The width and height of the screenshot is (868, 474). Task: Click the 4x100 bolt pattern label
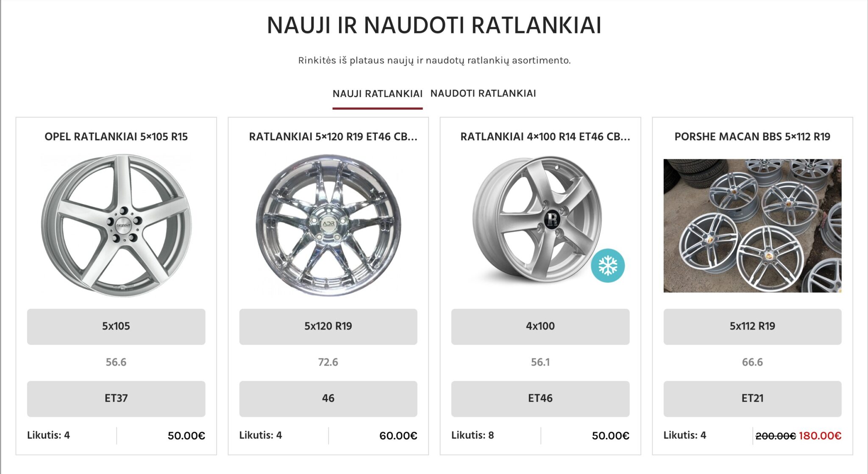540,326
